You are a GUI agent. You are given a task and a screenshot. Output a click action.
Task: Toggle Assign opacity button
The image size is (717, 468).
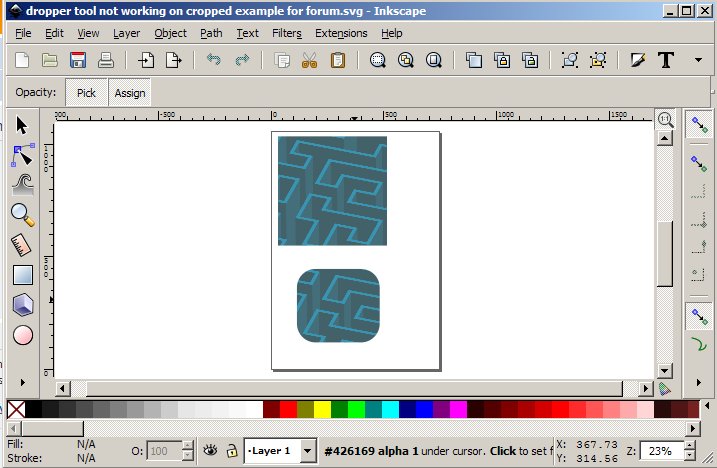(x=130, y=93)
